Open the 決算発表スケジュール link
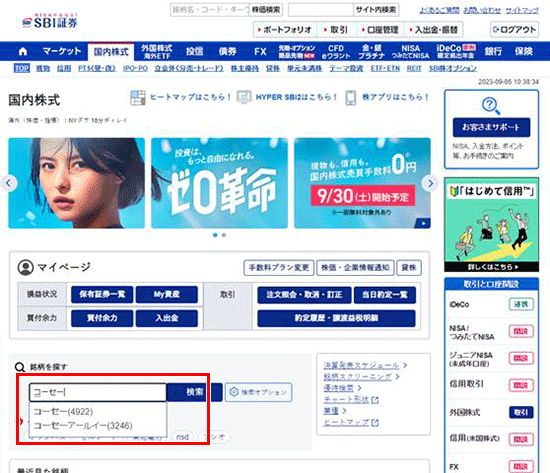Image resolution: width=550 pixels, height=473 pixels. (x=361, y=365)
